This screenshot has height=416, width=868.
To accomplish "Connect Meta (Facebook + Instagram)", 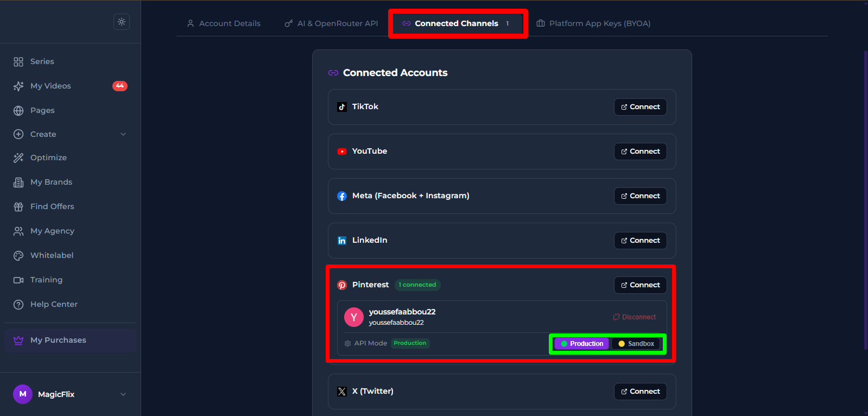I will (x=641, y=196).
